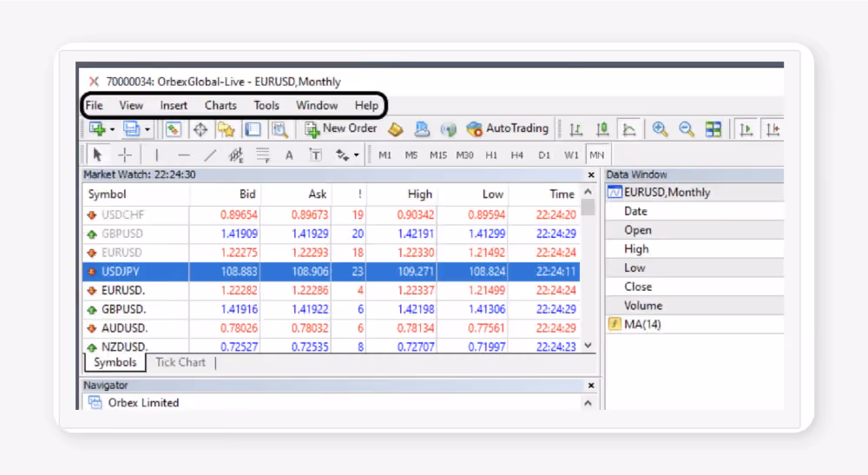This screenshot has height=475, width=868.
Task: Open the Tools menu
Action: (266, 105)
